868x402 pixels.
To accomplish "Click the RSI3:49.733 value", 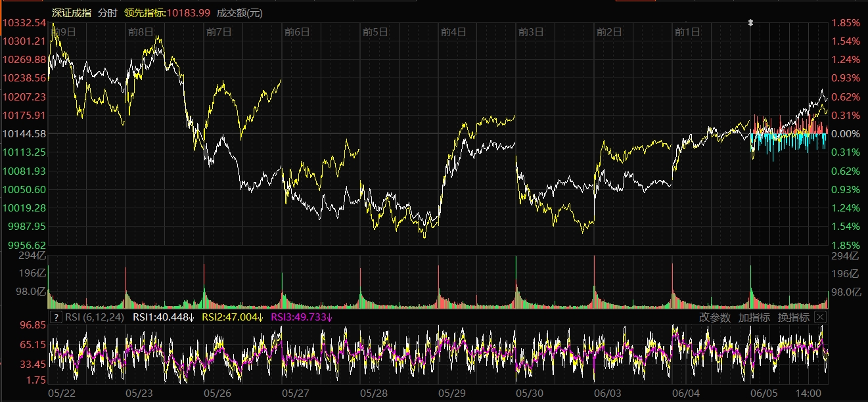I will point(302,317).
